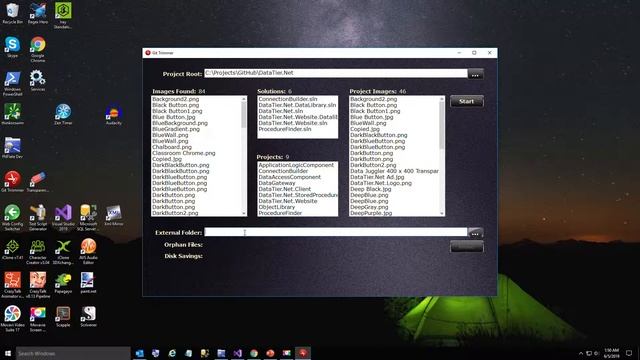640x360 pixels.
Task: Select DataAccessComponent in Projects list
Action: pyautogui.click(x=289, y=177)
